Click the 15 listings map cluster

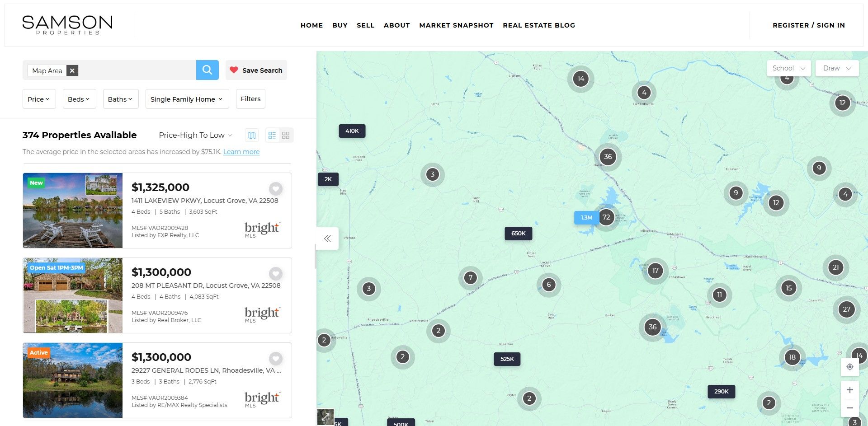pyautogui.click(x=789, y=288)
